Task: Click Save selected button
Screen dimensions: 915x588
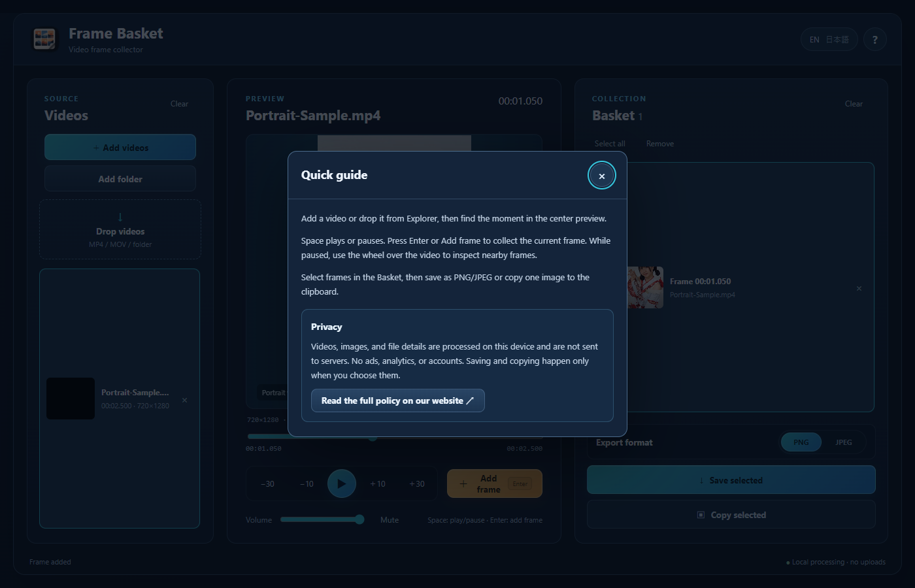Action: 731,480
